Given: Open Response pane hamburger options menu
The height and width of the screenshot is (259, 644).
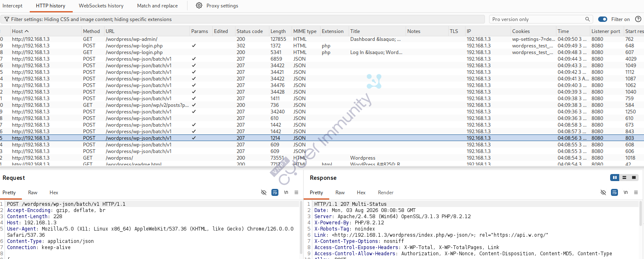Looking at the screenshot, I should click(x=636, y=193).
